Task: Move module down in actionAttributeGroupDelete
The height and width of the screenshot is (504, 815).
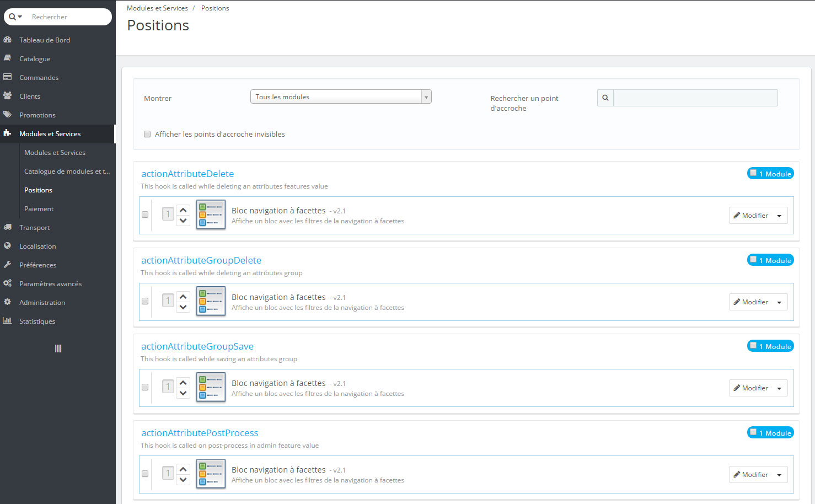Action: [x=183, y=307]
